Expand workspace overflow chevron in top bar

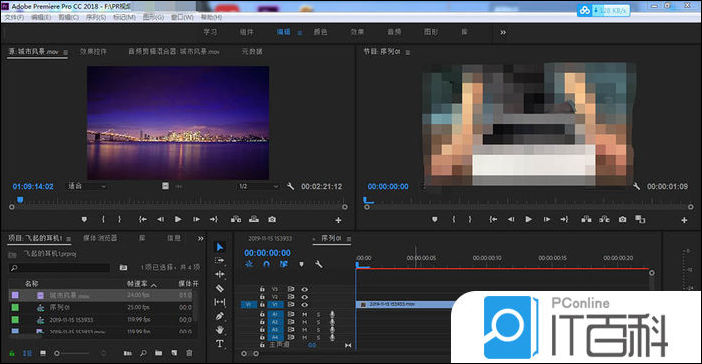click(x=503, y=32)
